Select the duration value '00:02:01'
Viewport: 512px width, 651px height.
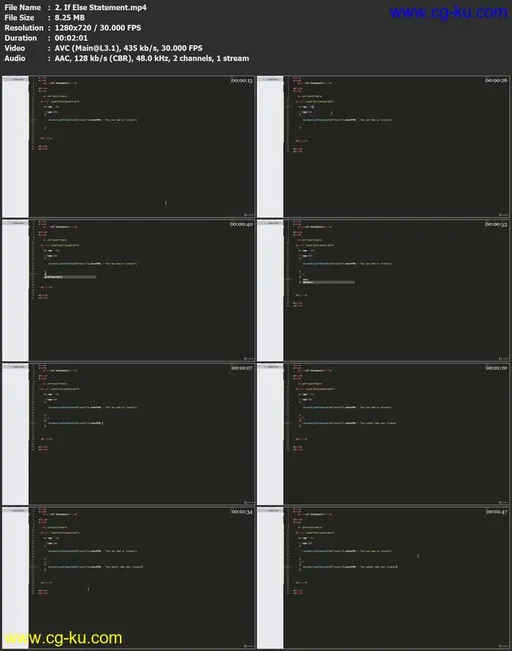coord(71,38)
